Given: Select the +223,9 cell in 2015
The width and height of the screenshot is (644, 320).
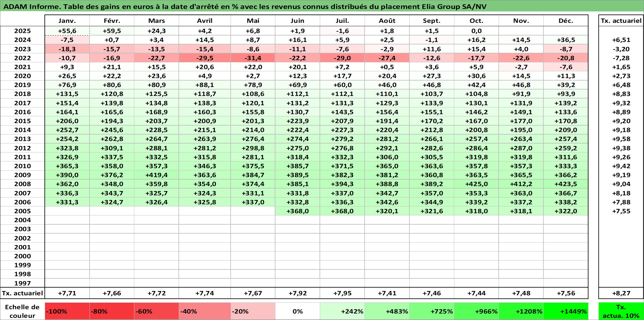Looking at the screenshot, I should click(297, 121).
